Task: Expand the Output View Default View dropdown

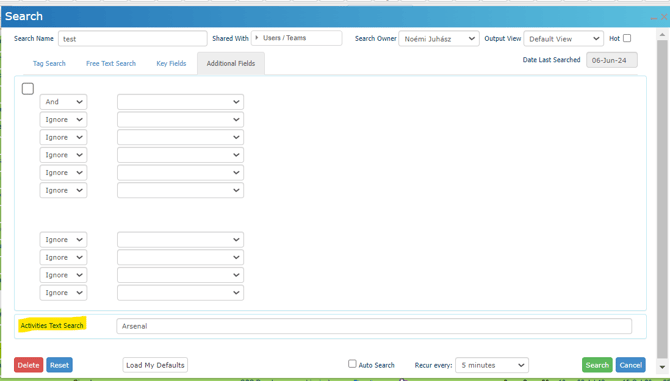Action: click(563, 38)
